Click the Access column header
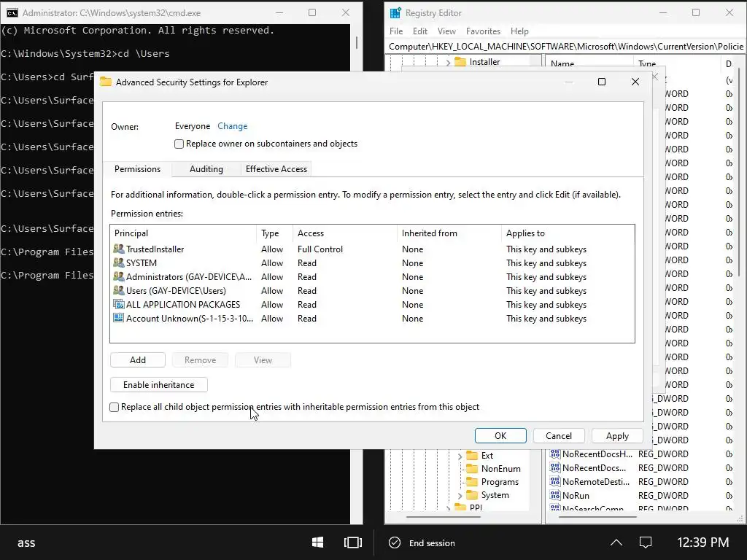Screen dimensions: 747x560 pos(344,233)
